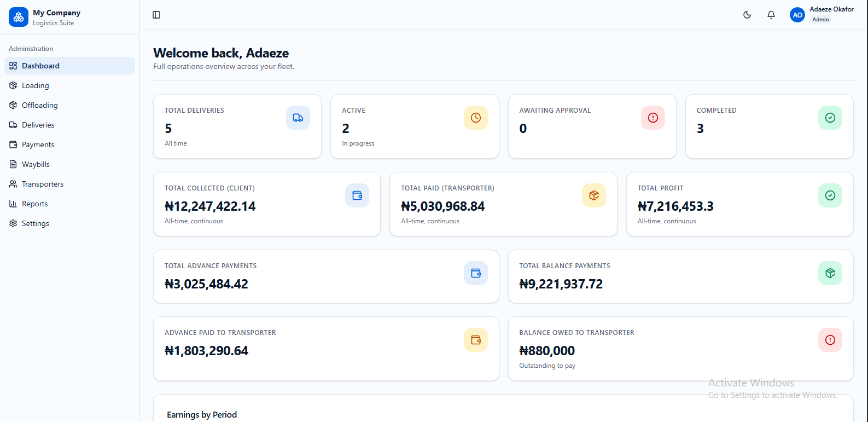Open the AO user avatar menu
The image size is (868, 422).
pyautogui.click(x=797, y=15)
